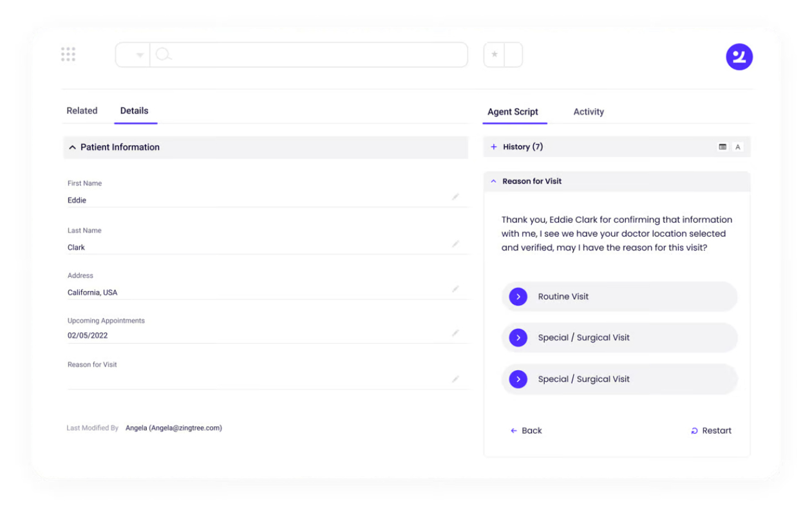Open the search scope dropdown arrow
This screenshot has width=812, height=515.
click(140, 55)
